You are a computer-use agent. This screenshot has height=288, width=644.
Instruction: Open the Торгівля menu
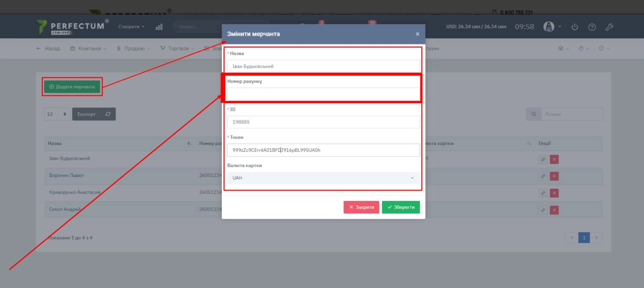(x=177, y=48)
